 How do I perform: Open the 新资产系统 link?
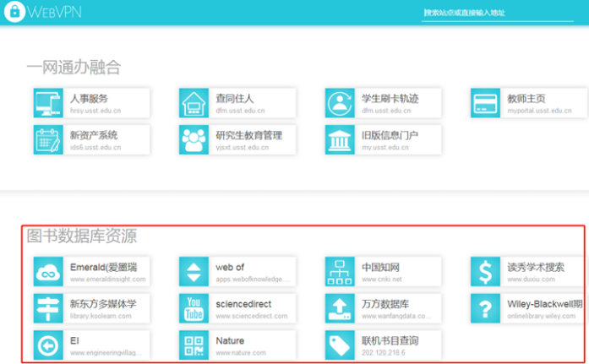tap(91, 140)
